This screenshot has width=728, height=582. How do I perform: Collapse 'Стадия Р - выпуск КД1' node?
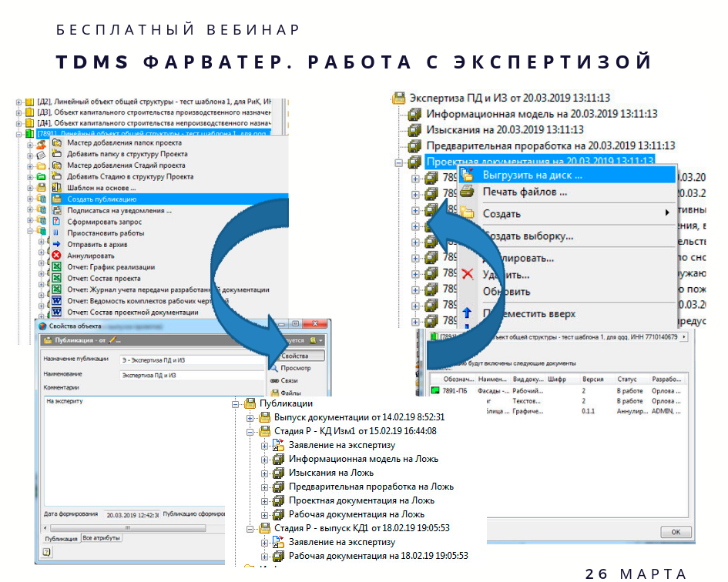pyautogui.click(x=250, y=529)
